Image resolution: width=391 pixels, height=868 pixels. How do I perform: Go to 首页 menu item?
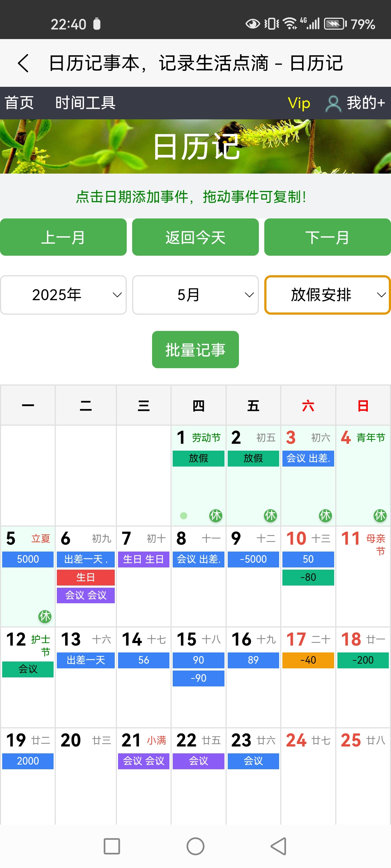(x=19, y=103)
